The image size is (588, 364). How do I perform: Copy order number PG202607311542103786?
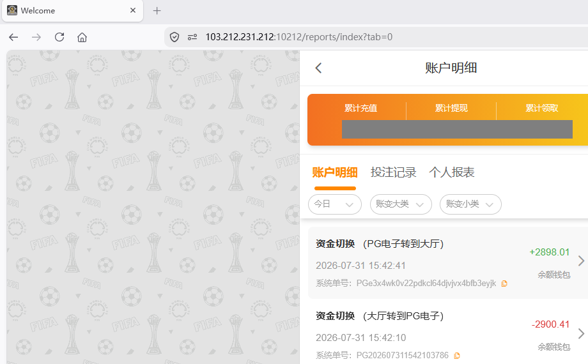pos(457,355)
